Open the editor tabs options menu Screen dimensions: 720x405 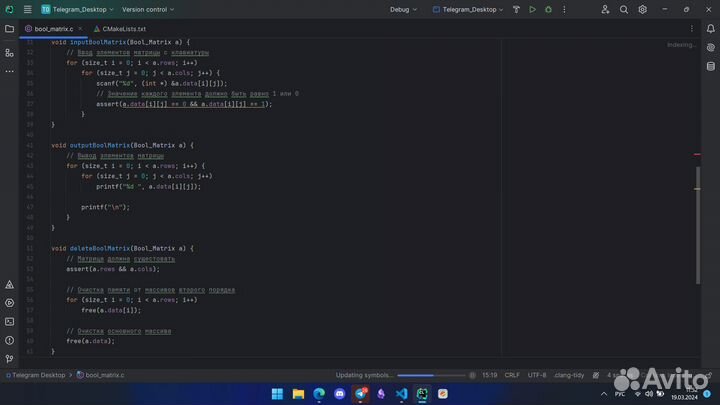pyautogui.click(x=692, y=28)
